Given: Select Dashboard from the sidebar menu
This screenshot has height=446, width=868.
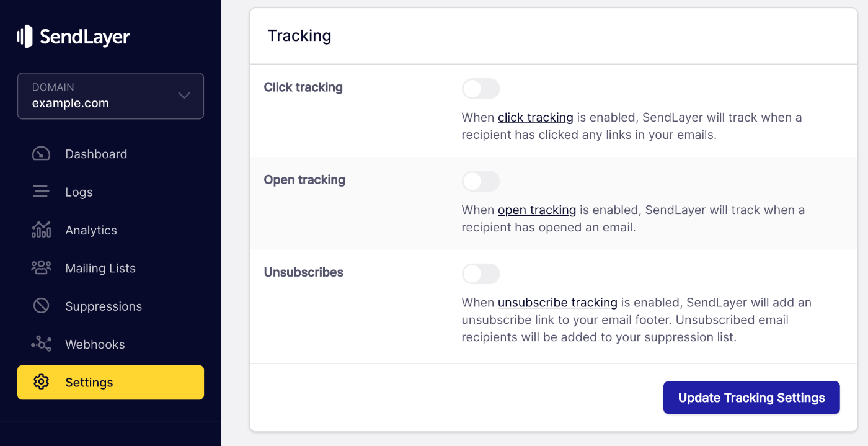Looking at the screenshot, I should coord(95,154).
